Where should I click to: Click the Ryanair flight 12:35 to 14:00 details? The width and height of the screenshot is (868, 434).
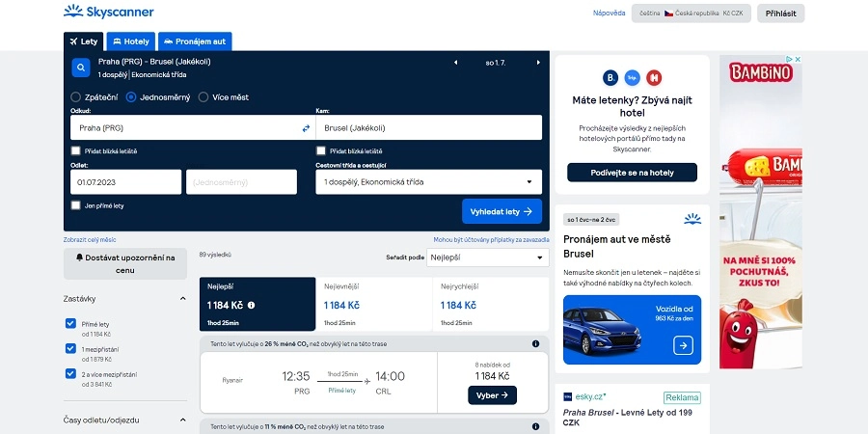318,383
